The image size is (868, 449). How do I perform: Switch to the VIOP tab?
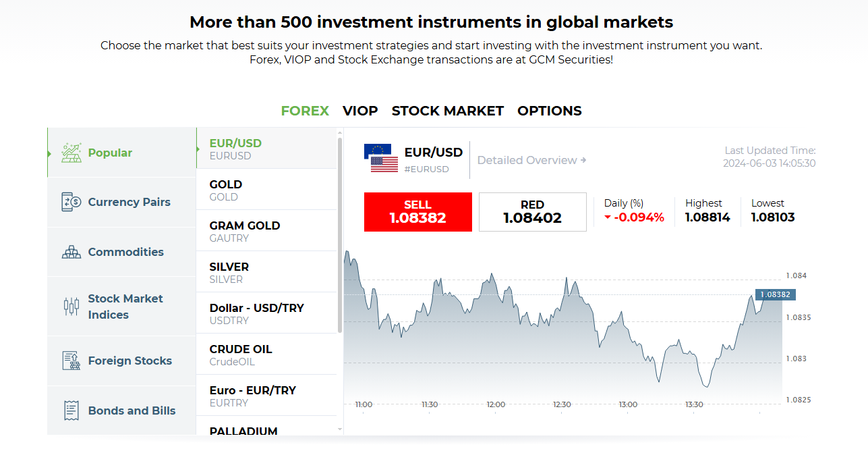coord(360,111)
